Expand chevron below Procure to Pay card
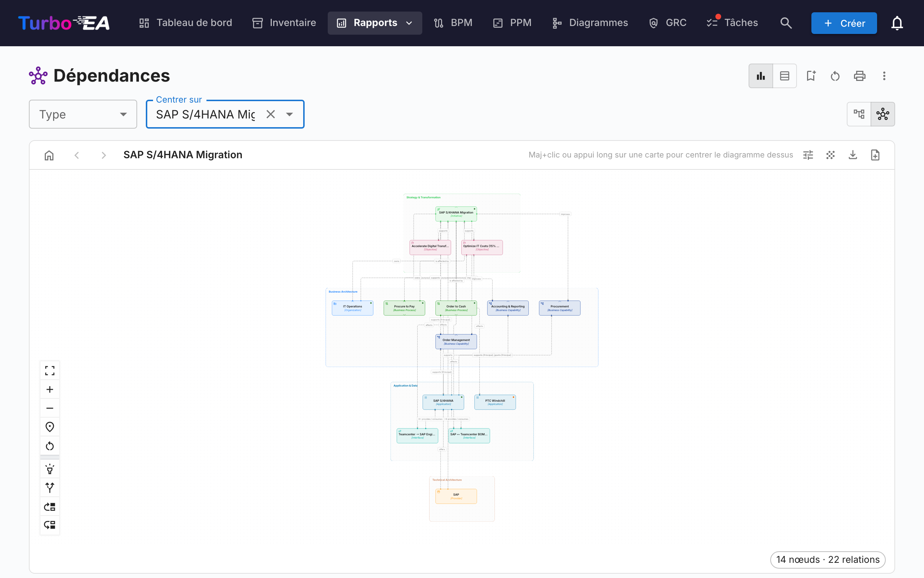This screenshot has height=578, width=924. tap(404, 315)
